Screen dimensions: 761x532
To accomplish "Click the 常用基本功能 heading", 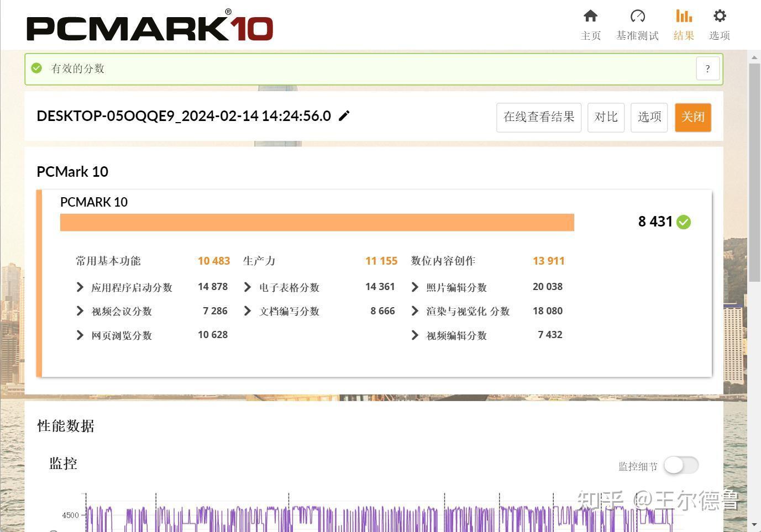I will point(108,261).
